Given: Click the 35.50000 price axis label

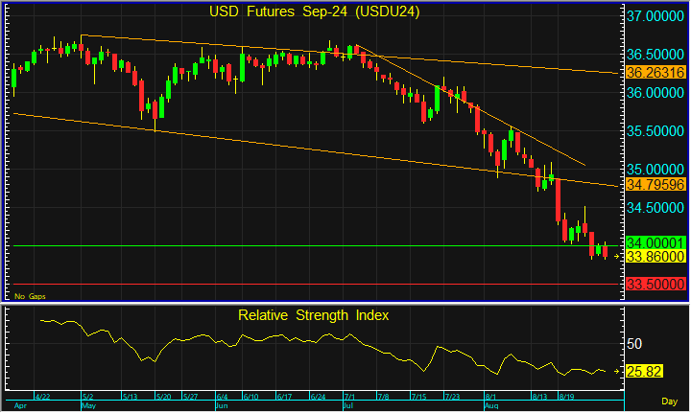Looking at the screenshot, I should pyautogui.click(x=656, y=131).
